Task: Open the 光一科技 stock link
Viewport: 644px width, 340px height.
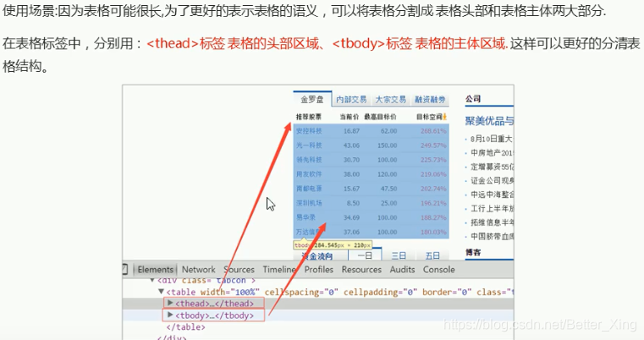Action: click(x=309, y=145)
